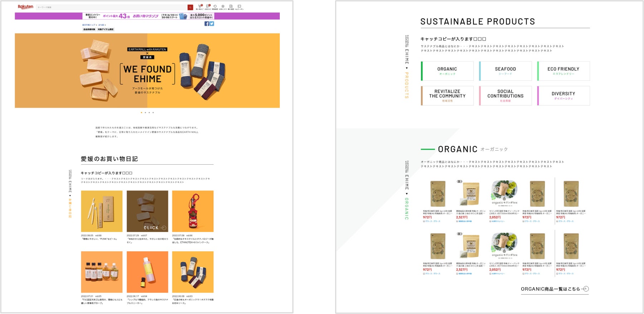Image resolution: width=644 pixels, height=314 pixels.
Task: Click the CLICK arrow on the vol.67 image
Action: coord(164,228)
